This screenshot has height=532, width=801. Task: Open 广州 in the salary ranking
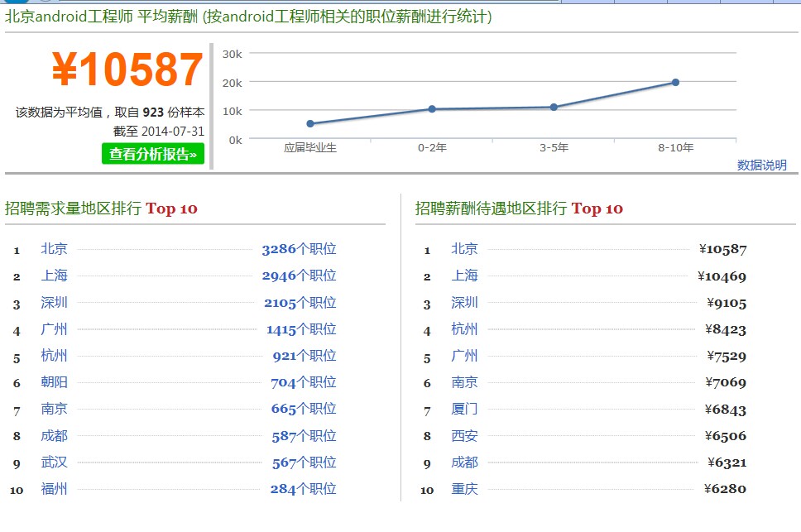[464, 355]
